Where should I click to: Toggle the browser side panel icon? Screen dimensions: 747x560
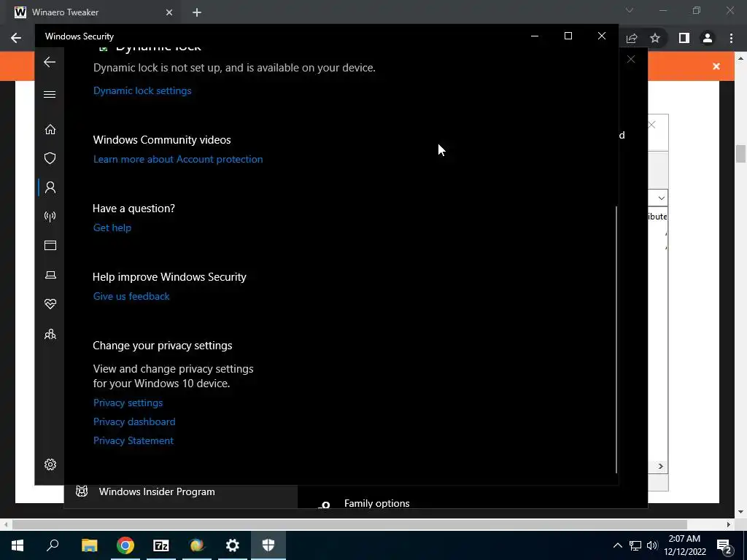tap(684, 38)
